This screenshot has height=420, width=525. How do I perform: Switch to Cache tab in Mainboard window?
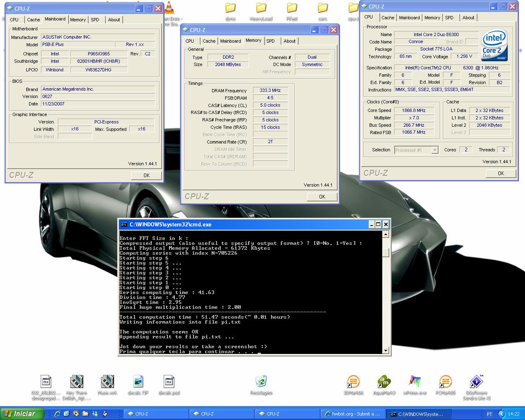(34, 20)
